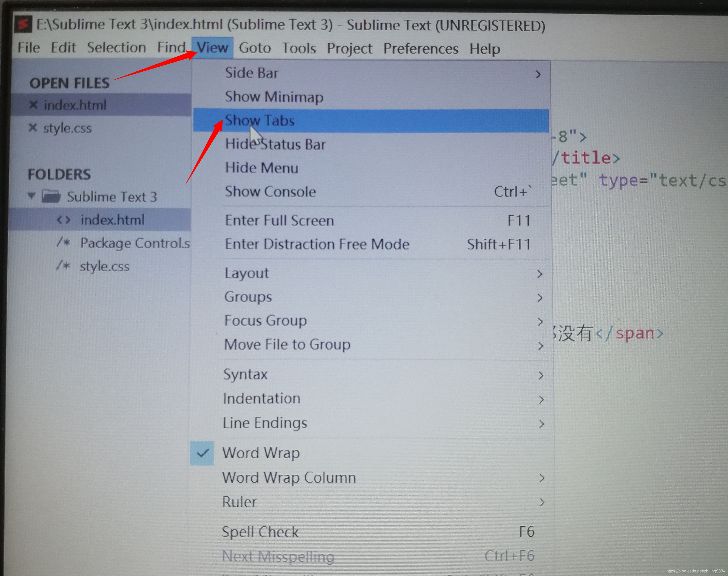This screenshot has width=728, height=576.
Task: Choose Enter Distraction Free Mode
Action: coord(371,244)
